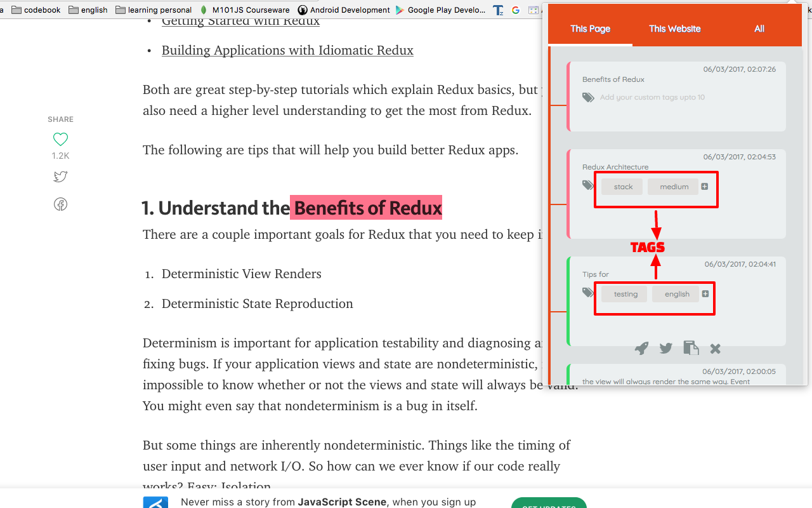Click the rocket icon under Tips for card
The height and width of the screenshot is (508, 812).
641,348
